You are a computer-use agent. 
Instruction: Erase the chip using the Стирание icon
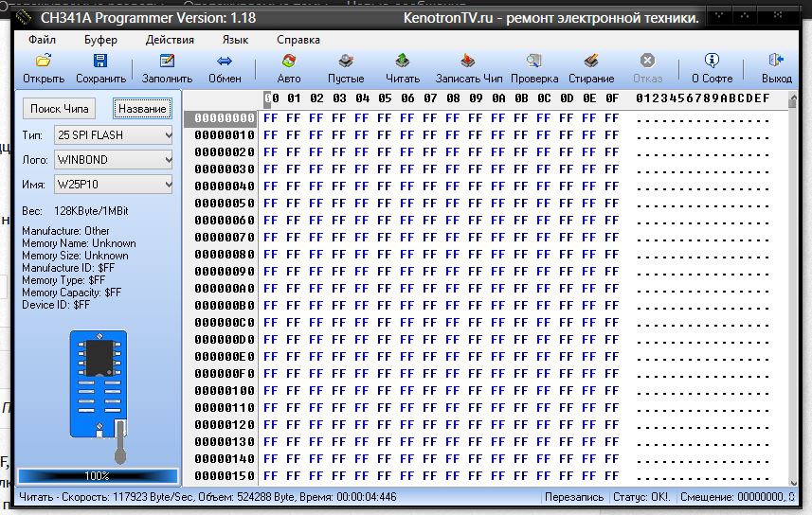pyautogui.click(x=591, y=62)
